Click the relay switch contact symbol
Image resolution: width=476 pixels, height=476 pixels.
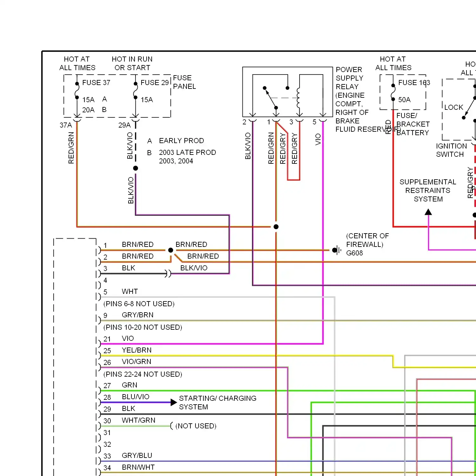tap(276, 97)
